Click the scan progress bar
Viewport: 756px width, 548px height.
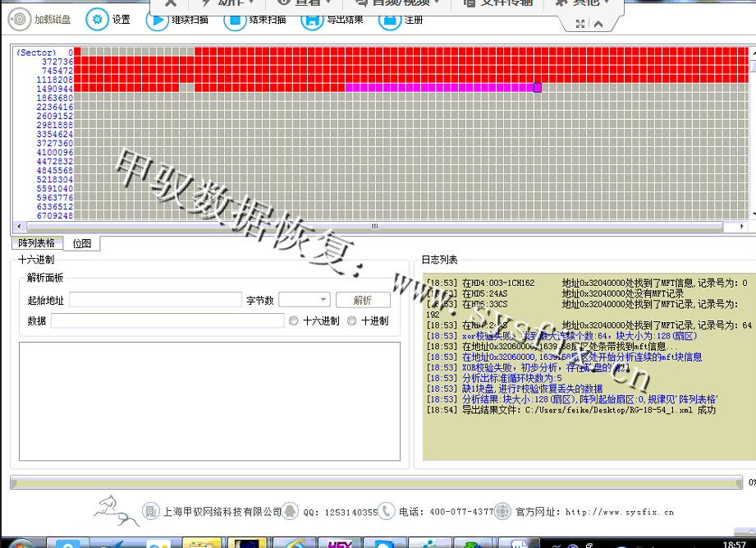376,482
